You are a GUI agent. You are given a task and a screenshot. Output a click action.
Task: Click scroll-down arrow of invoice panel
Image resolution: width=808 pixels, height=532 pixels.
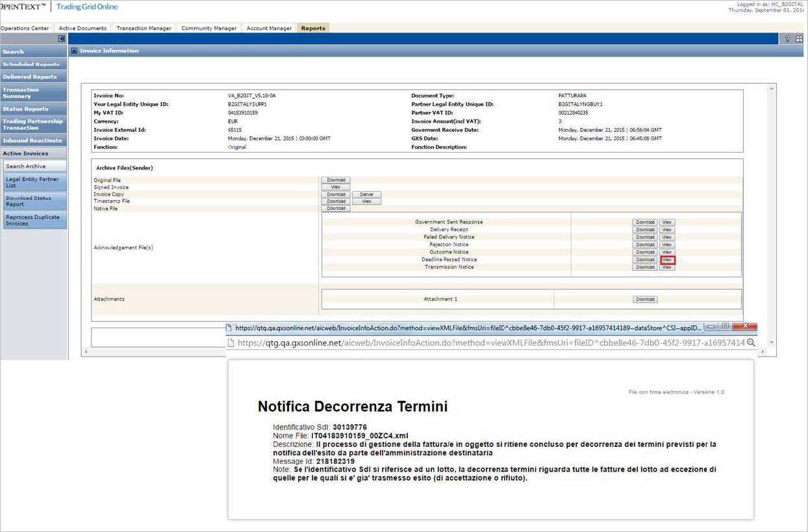tap(772, 342)
